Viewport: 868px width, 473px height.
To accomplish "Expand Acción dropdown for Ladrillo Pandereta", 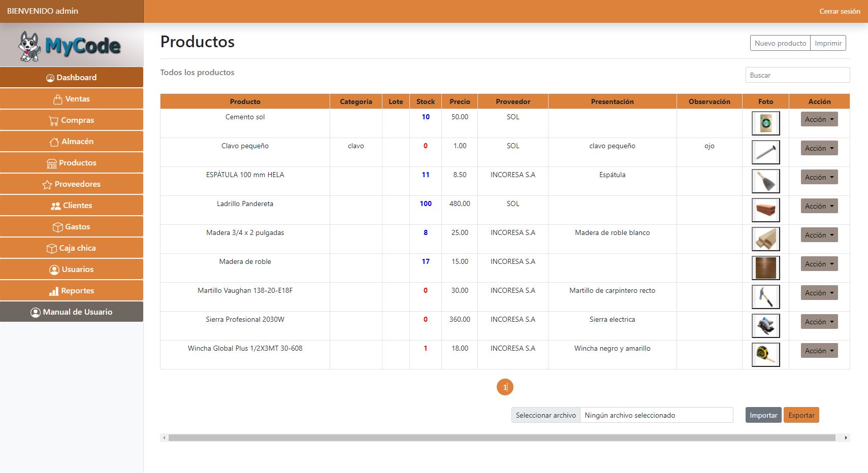I will click(819, 206).
